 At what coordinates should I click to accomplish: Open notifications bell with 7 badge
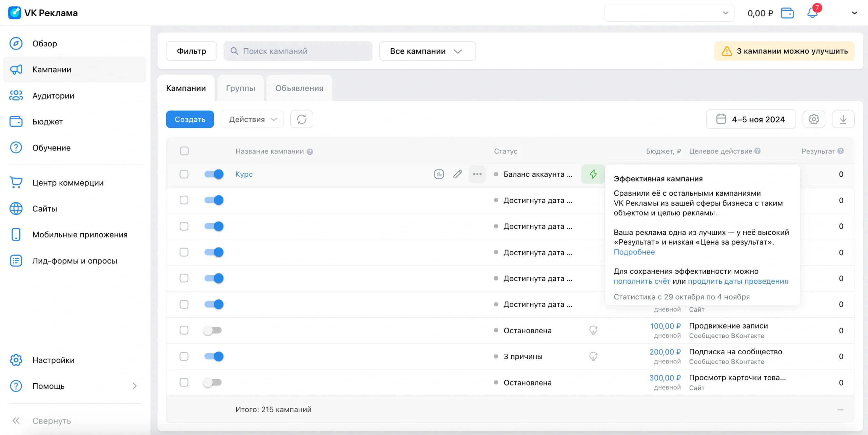point(812,13)
